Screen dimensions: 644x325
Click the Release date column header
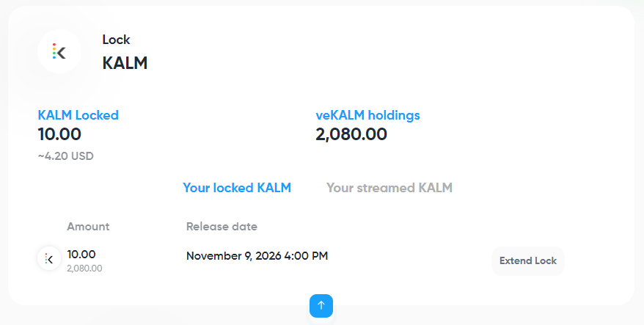coord(222,226)
